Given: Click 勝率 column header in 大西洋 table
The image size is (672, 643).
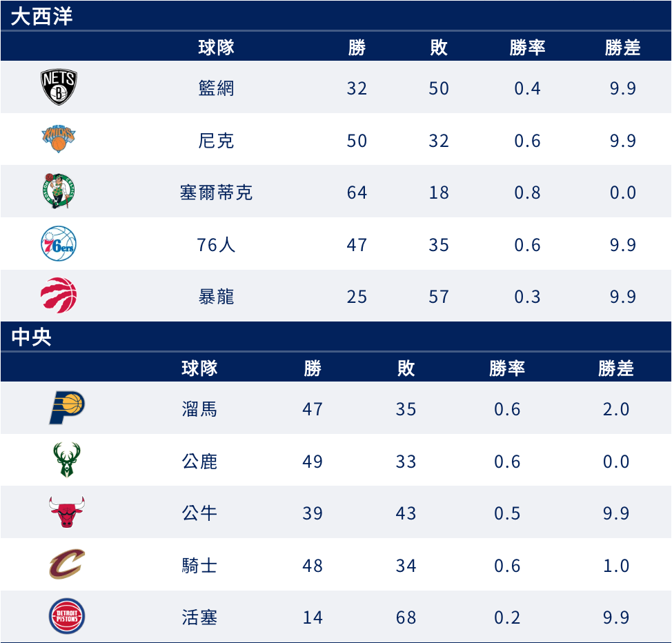Looking at the screenshot, I should coord(528,47).
